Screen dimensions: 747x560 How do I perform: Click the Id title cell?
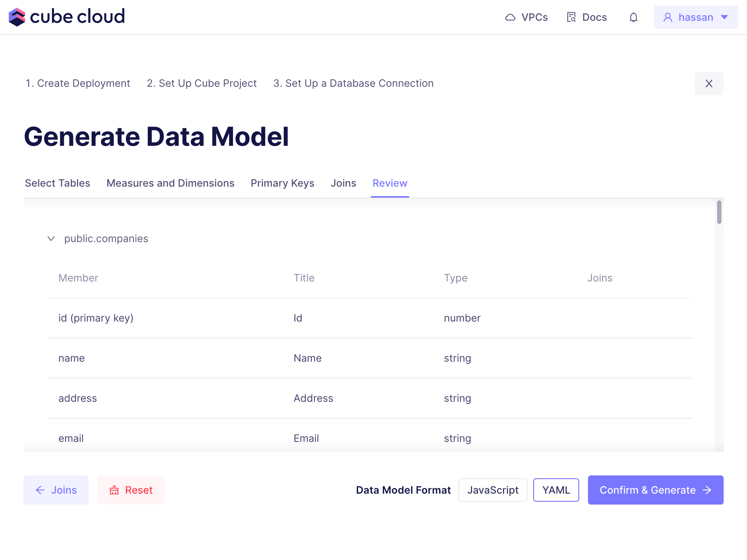[x=298, y=318]
